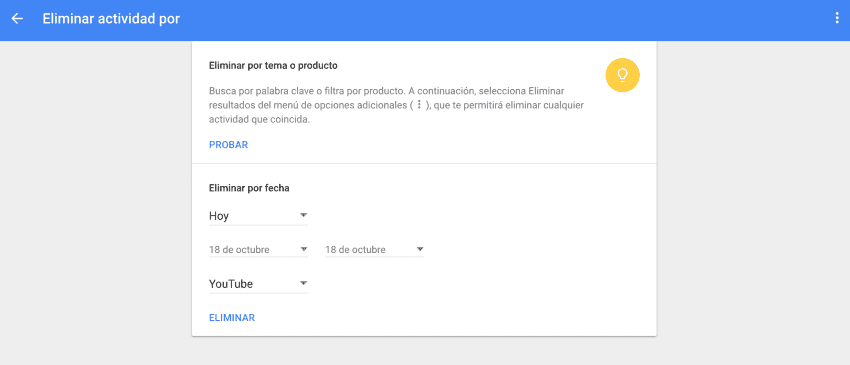This screenshot has height=365, width=850.
Task: Click the arrow of the start date field
Action: click(303, 249)
